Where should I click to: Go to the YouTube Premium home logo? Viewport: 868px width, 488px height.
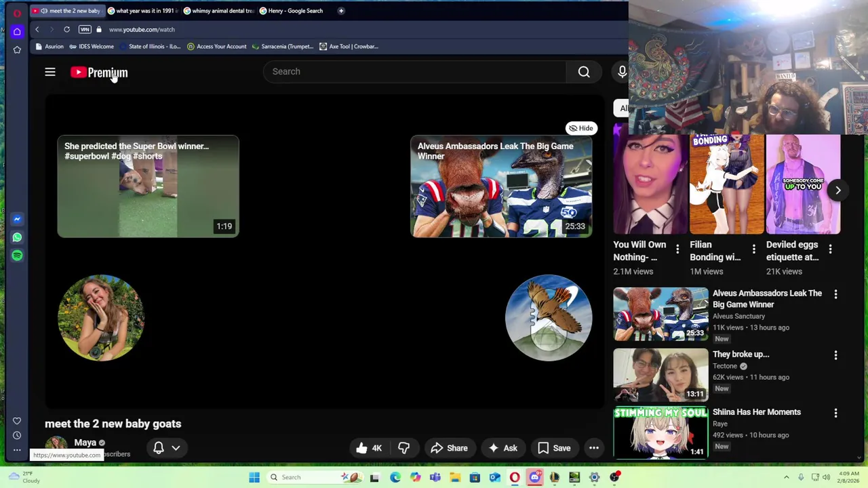[x=99, y=73]
